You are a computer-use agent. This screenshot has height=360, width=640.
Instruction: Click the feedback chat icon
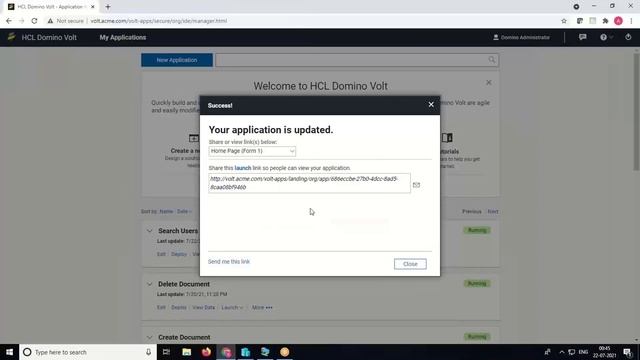582,37
